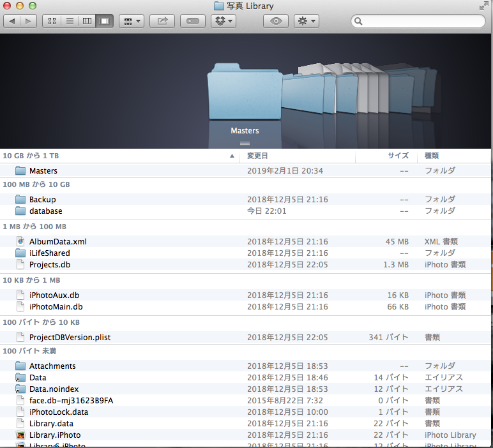Grab the Cover Flow resize handle
This screenshot has width=493, height=448.
point(245,144)
